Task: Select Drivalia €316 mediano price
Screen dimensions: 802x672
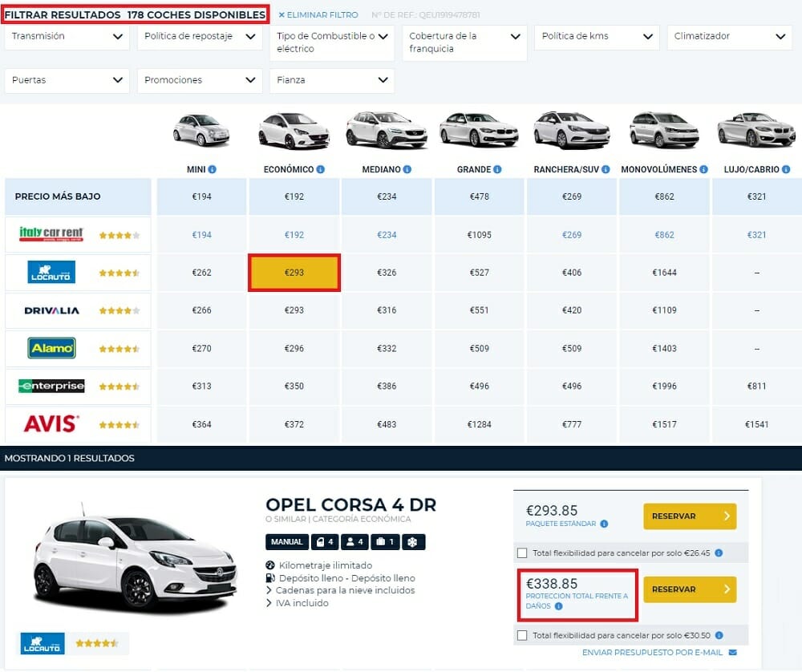Action: pyautogui.click(x=387, y=310)
